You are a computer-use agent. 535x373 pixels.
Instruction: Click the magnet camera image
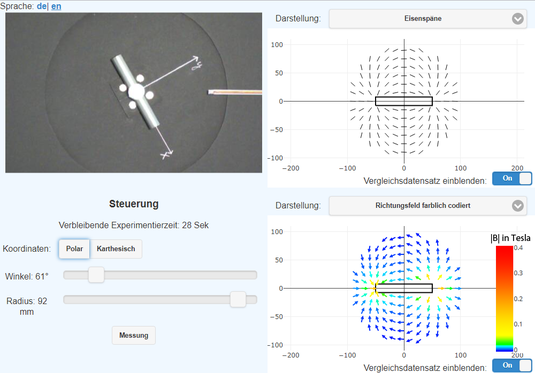click(134, 93)
